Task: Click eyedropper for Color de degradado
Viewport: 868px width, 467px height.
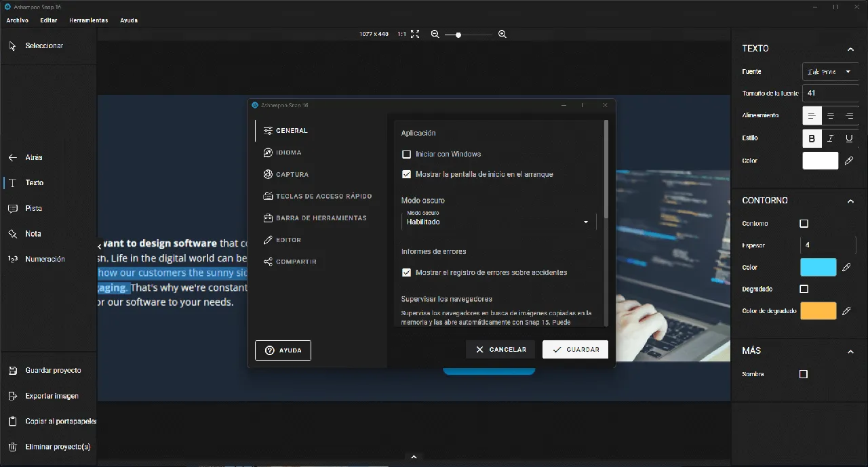Action: (x=846, y=311)
